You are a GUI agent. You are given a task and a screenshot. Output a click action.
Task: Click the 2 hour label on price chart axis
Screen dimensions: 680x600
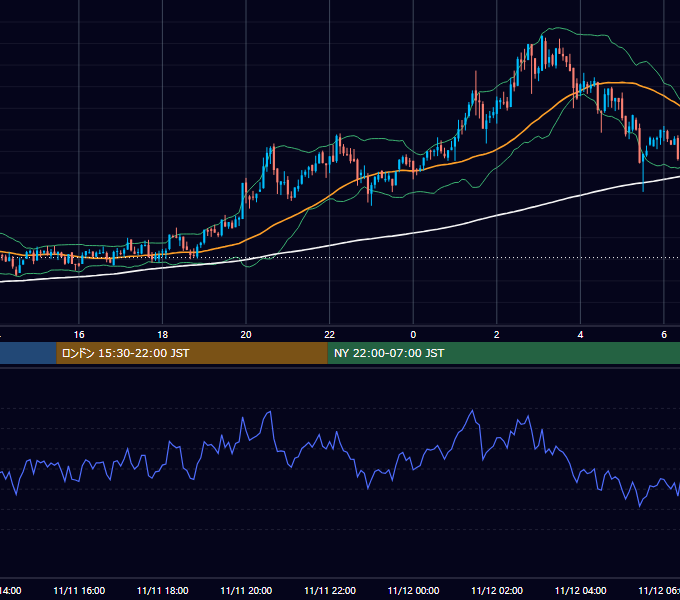(497, 335)
